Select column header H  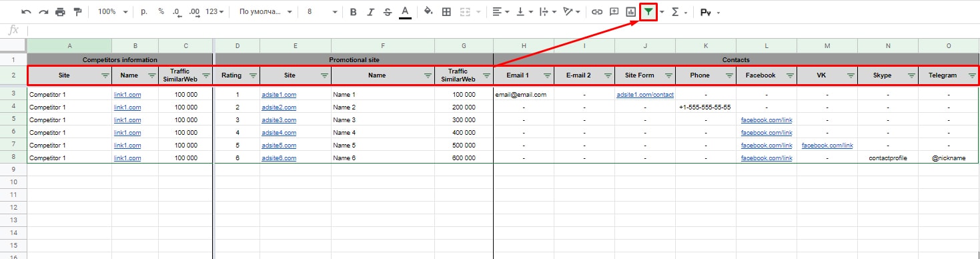(x=524, y=46)
